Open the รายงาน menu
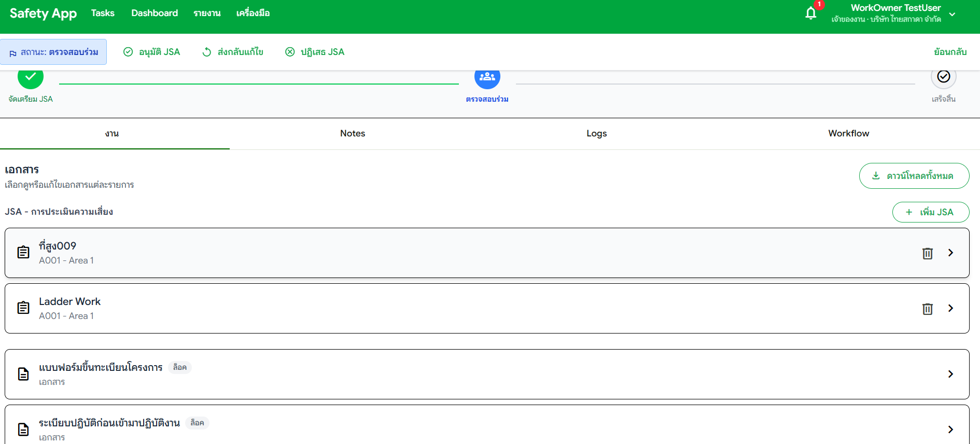 click(207, 13)
